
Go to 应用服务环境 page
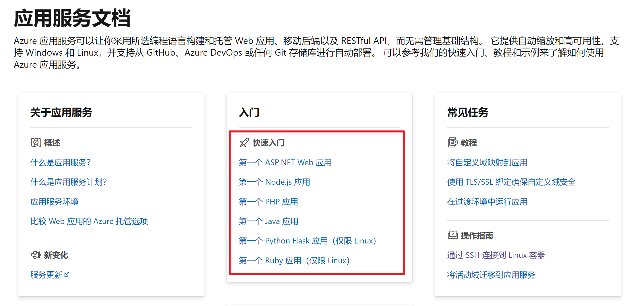coord(54,202)
